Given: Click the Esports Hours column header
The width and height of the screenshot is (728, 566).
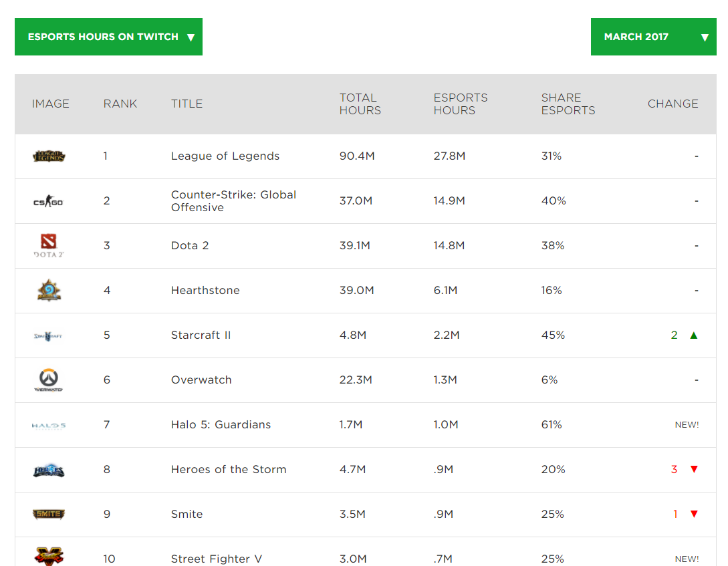Looking at the screenshot, I should 460,104.
